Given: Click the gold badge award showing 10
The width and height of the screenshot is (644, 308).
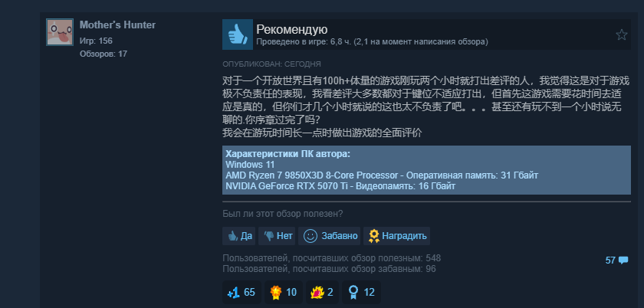Looking at the screenshot, I should (x=284, y=293).
